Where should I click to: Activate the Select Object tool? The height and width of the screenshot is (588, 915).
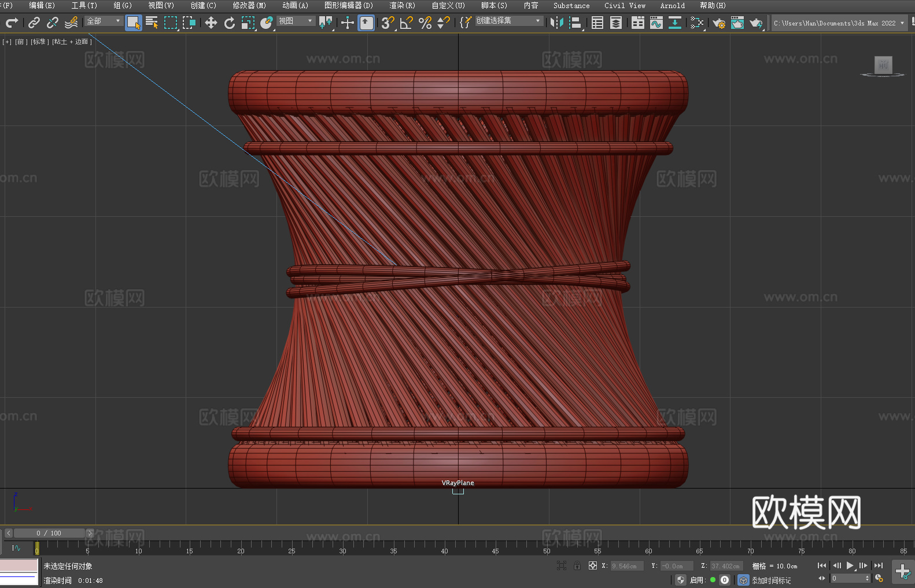click(x=134, y=23)
